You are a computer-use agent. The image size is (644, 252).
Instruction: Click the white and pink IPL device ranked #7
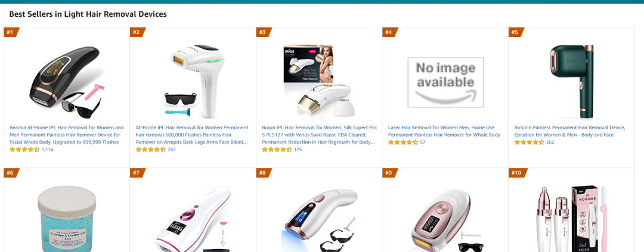point(193,219)
